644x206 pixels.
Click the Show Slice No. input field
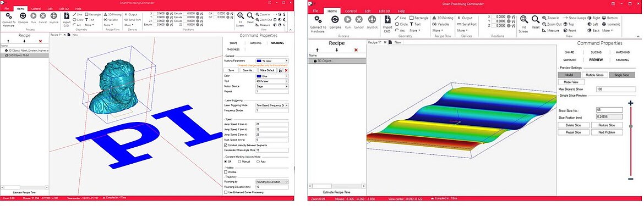pyautogui.click(x=609, y=110)
